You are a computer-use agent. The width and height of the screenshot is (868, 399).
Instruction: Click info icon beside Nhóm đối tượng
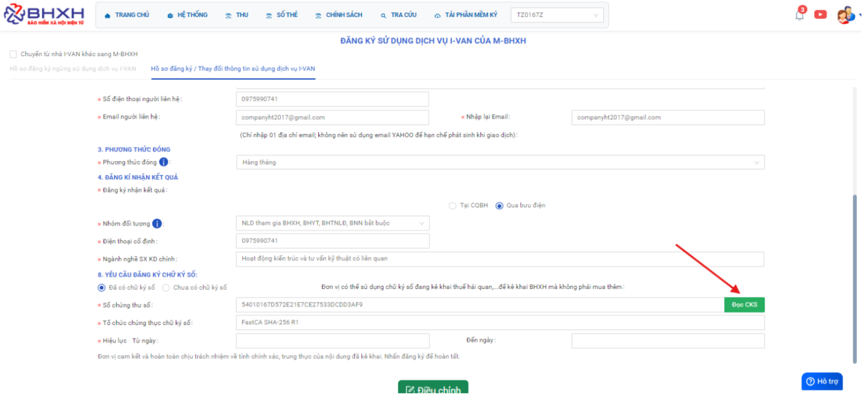157,224
